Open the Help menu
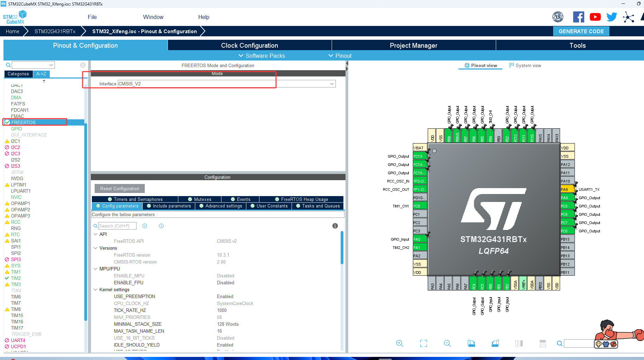Screen dimensions: 644x360 coord(204,17)
